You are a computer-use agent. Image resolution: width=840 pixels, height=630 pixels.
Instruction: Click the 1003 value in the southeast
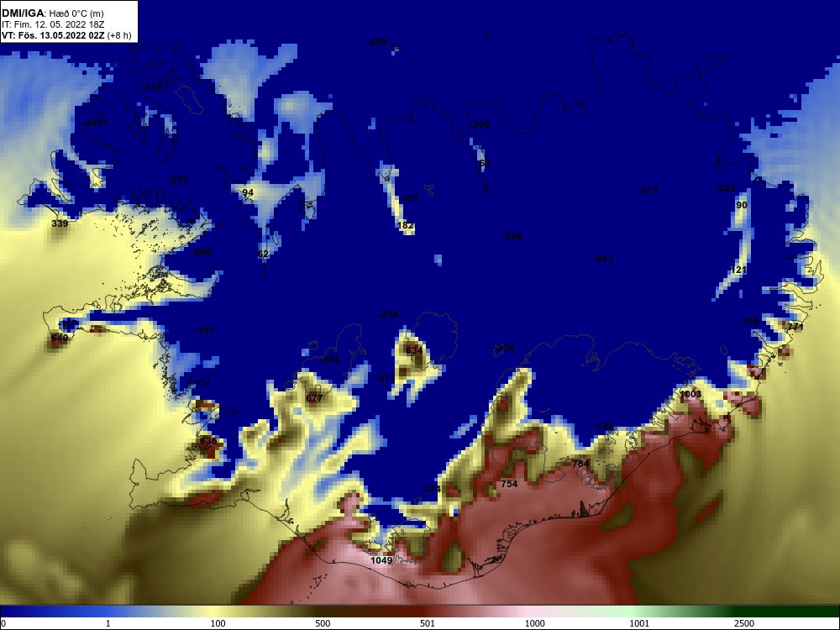tap(690, 394)
